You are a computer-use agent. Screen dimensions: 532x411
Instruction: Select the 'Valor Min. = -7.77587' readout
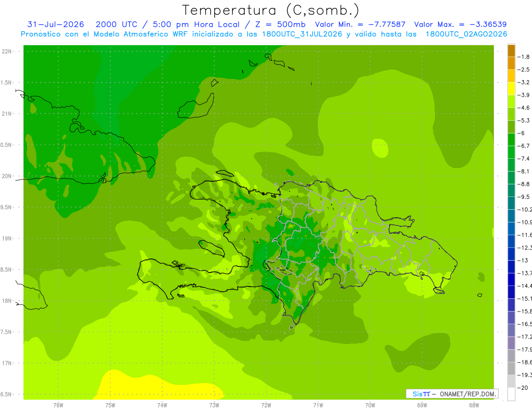coord(360,24)
